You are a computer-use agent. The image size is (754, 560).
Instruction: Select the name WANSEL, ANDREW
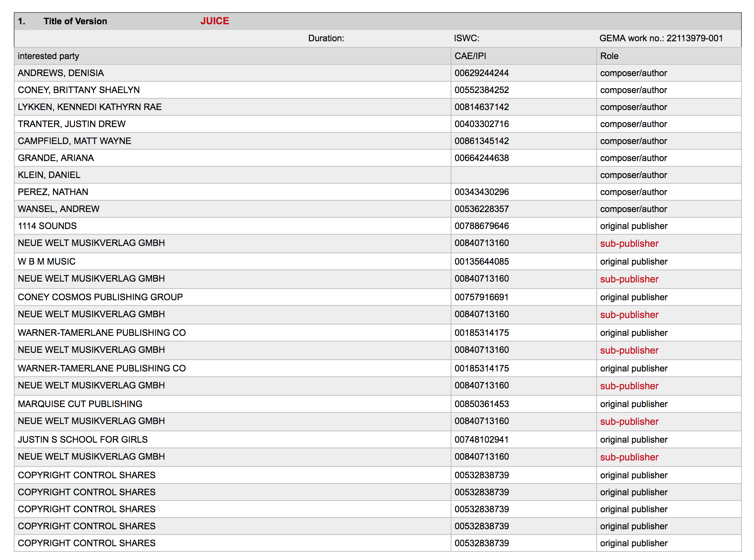59,209
